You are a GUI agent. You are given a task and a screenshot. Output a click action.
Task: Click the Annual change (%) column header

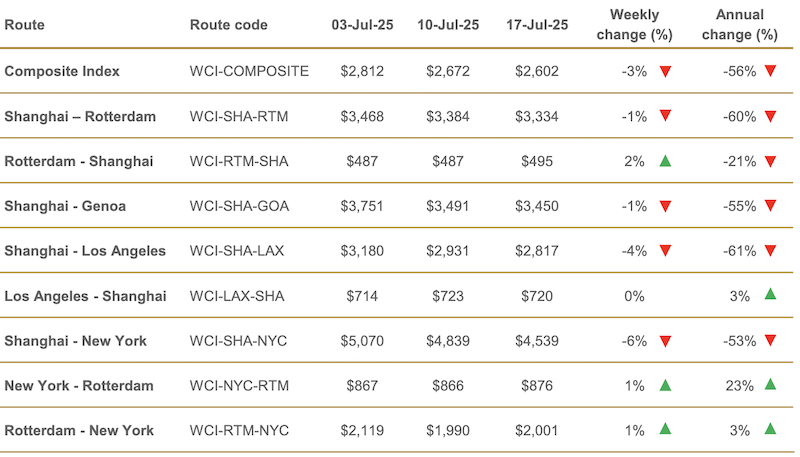click(x=740, y=24)
